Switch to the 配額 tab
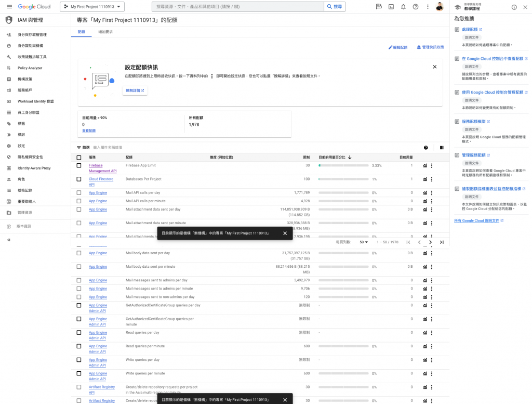 coord(82,32)
